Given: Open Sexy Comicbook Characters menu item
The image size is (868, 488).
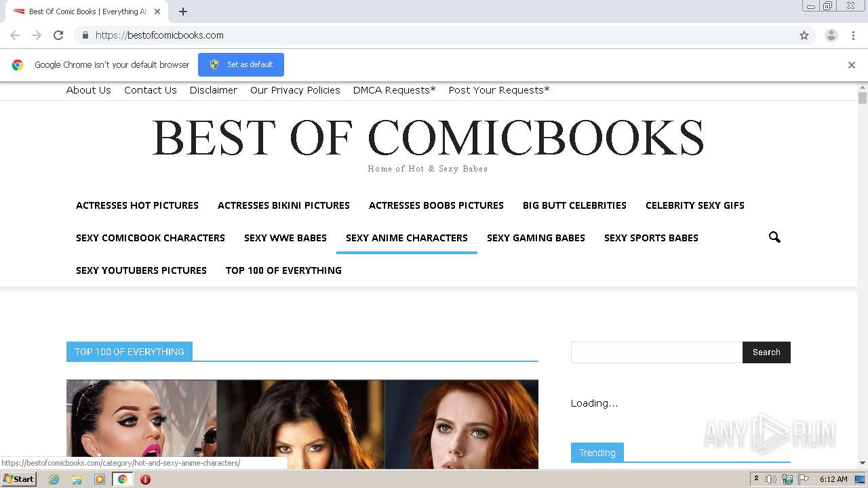Looking at the screenshot, I should click(151, 238).
